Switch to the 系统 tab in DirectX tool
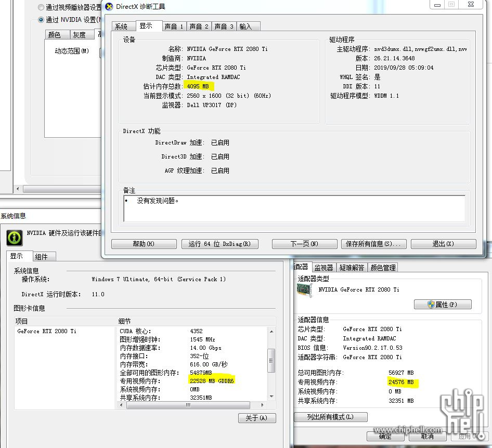The width and height of the screenshot is (492, 448). 123,27
